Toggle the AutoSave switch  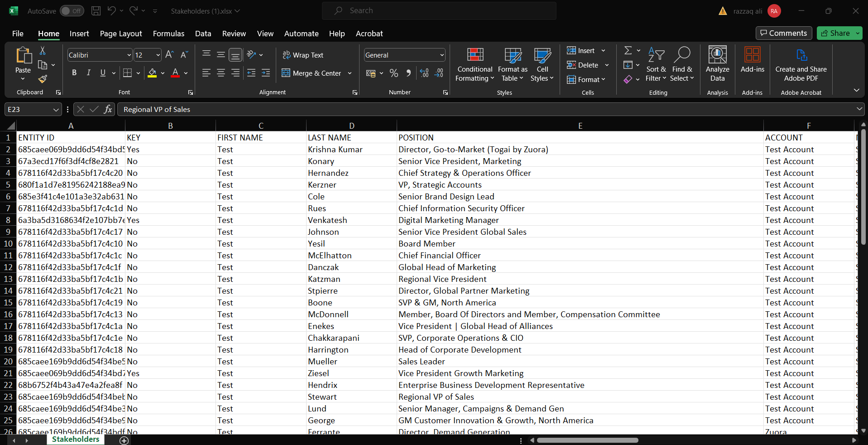tap(72, 11)
